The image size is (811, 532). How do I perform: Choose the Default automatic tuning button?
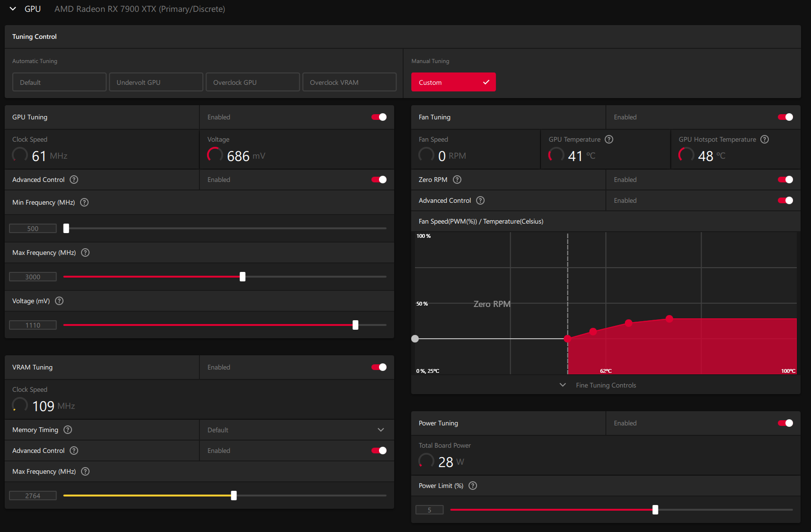(59, 82)
